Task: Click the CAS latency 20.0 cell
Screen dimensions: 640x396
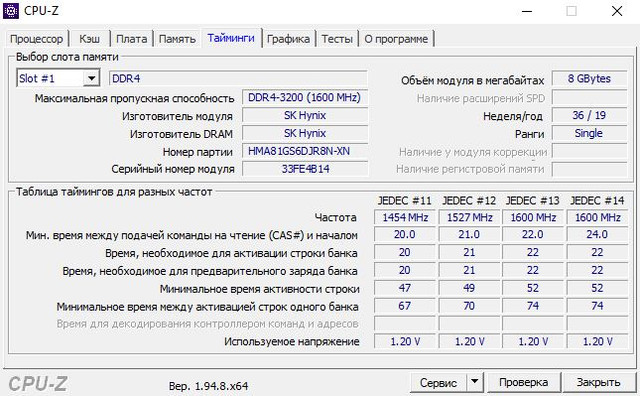Action: click(405, 235)
